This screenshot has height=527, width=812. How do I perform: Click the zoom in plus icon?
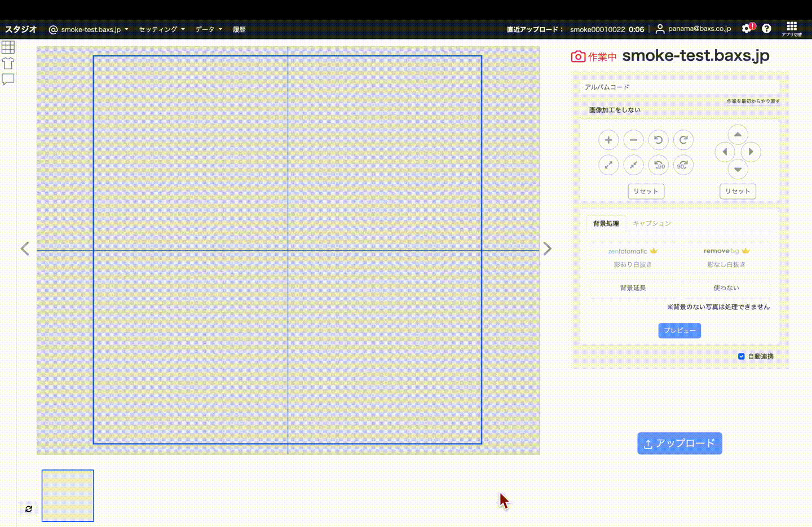click(608, 140)
